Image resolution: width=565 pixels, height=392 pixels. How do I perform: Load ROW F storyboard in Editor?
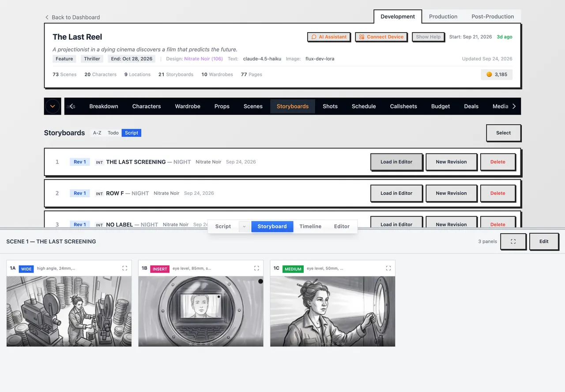click(x=396, y=193)
